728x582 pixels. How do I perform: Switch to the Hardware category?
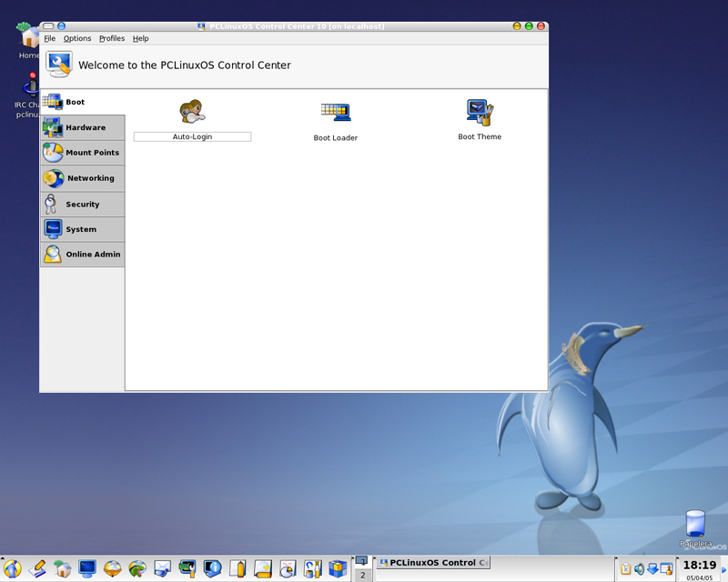[x=83, y=127]
